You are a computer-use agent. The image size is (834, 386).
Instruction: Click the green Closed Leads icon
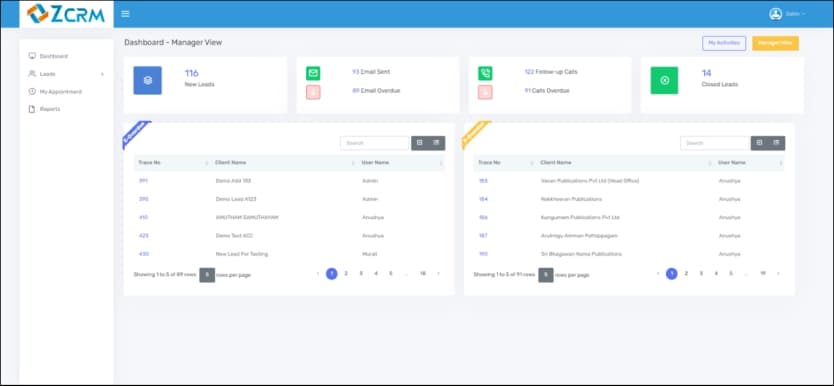click(664, 80)
